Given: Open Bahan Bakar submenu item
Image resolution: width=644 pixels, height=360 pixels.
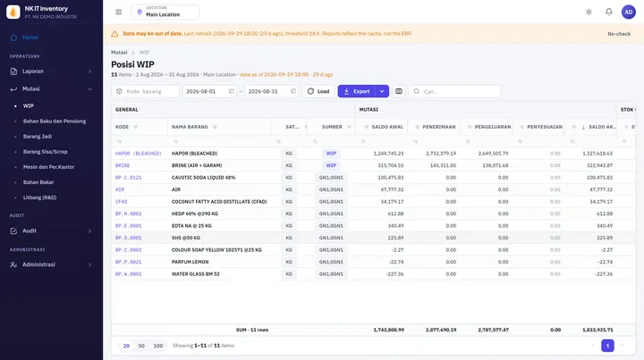Looking at the screenshot, I should point(38,182).
